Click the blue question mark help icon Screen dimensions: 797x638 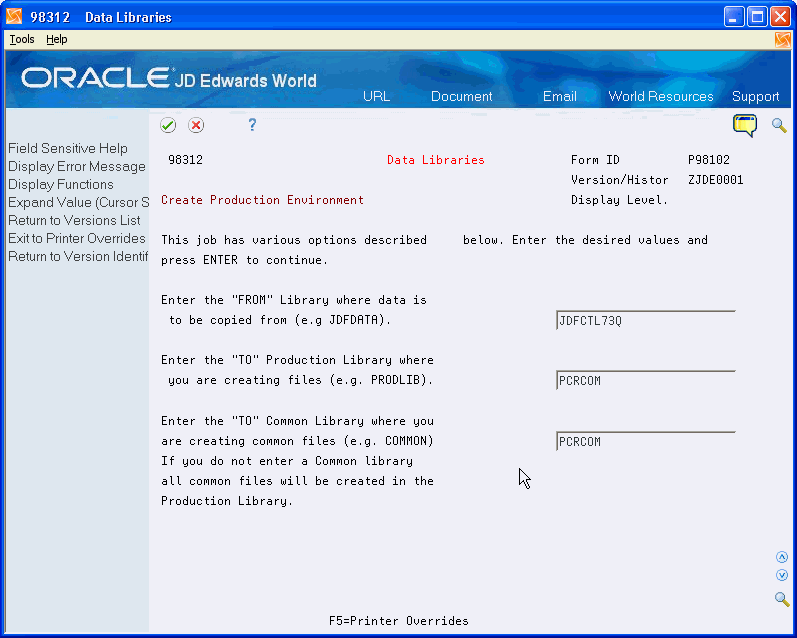pos(252,125)
